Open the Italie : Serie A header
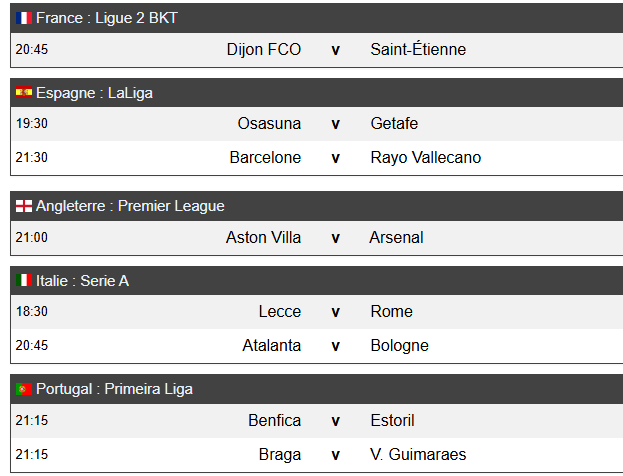Image resolution: width=623 pixels, height=476 pixels. (317, 281)
